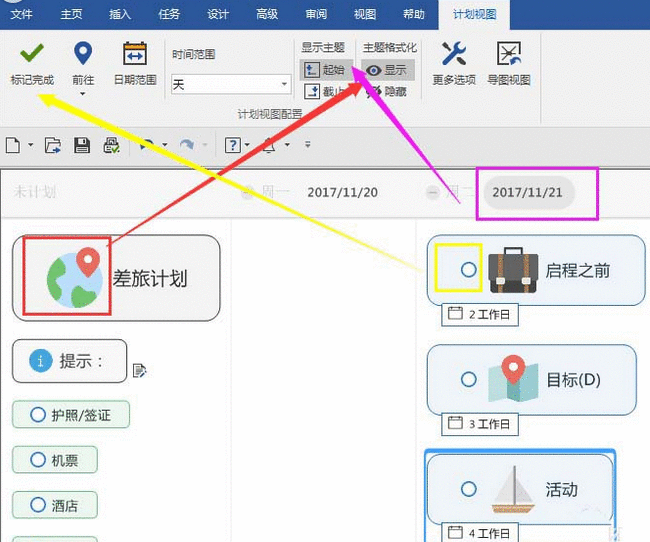Switch to the 视图 ribbon tab

pos(365,15)
